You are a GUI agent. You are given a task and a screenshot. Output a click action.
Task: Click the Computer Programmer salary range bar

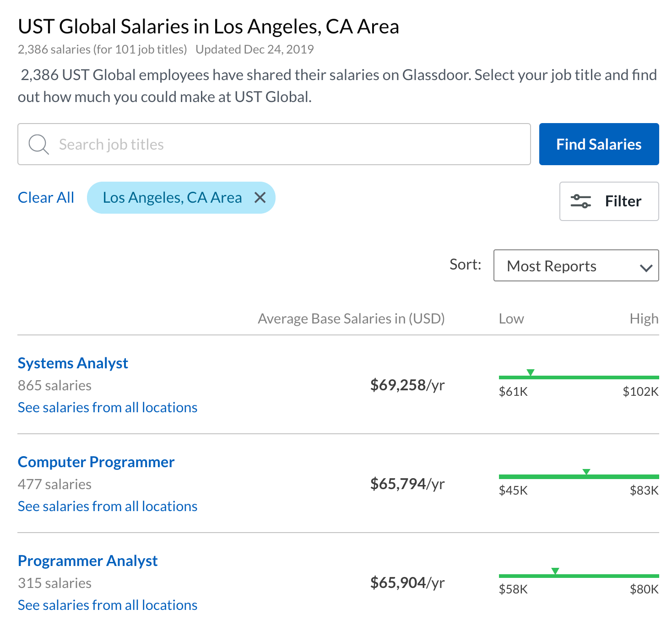tap(579, 477)
